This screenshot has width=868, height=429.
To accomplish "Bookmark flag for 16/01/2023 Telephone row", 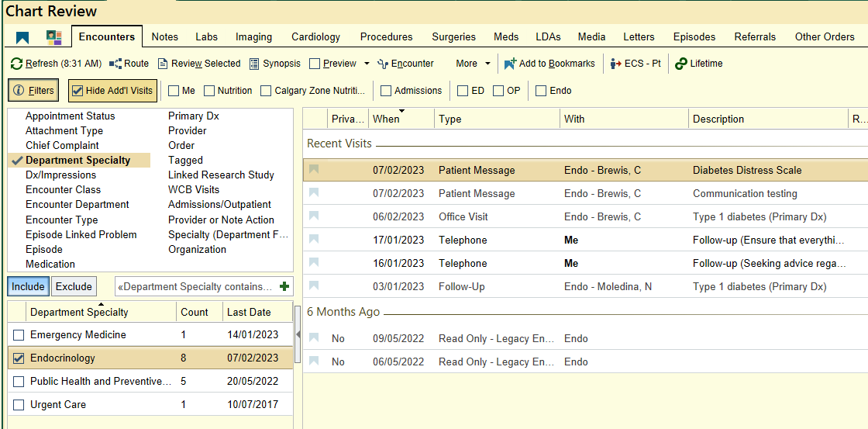I will click(314, 262).
